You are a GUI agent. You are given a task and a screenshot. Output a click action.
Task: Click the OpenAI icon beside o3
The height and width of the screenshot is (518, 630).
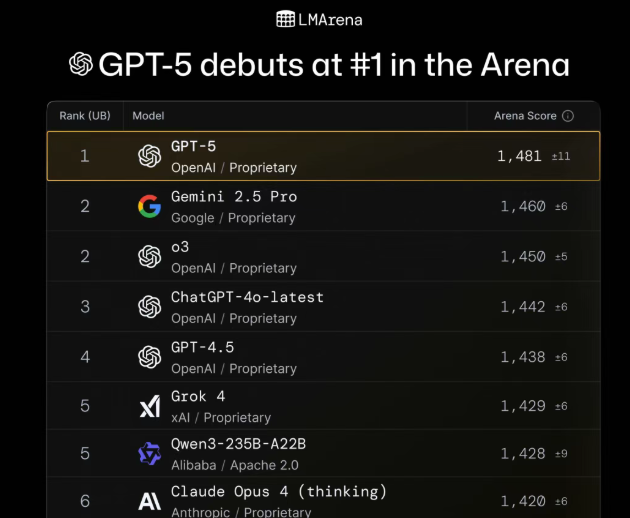click(150, 256)
